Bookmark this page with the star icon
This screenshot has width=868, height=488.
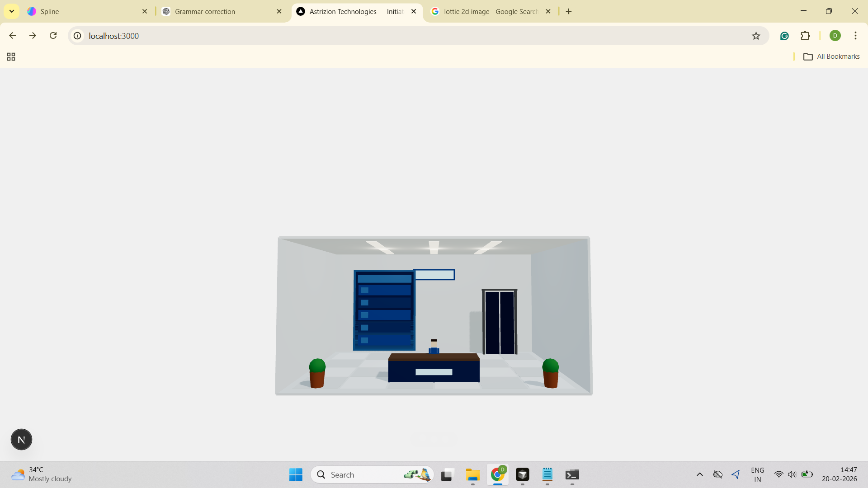756,36
